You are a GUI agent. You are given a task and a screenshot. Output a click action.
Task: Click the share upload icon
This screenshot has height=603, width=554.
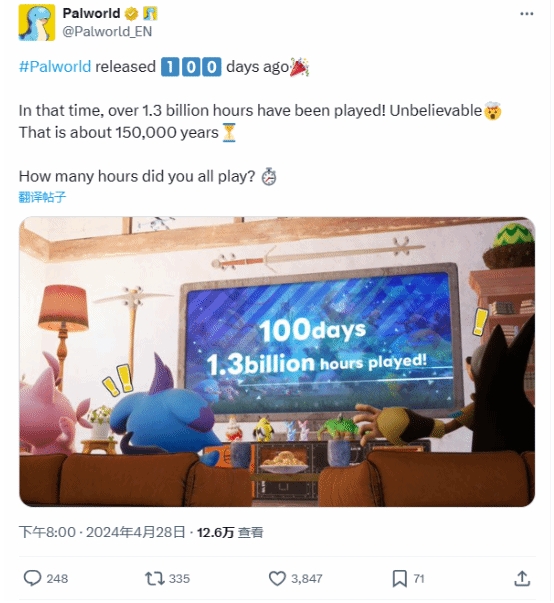click(522, 578)
